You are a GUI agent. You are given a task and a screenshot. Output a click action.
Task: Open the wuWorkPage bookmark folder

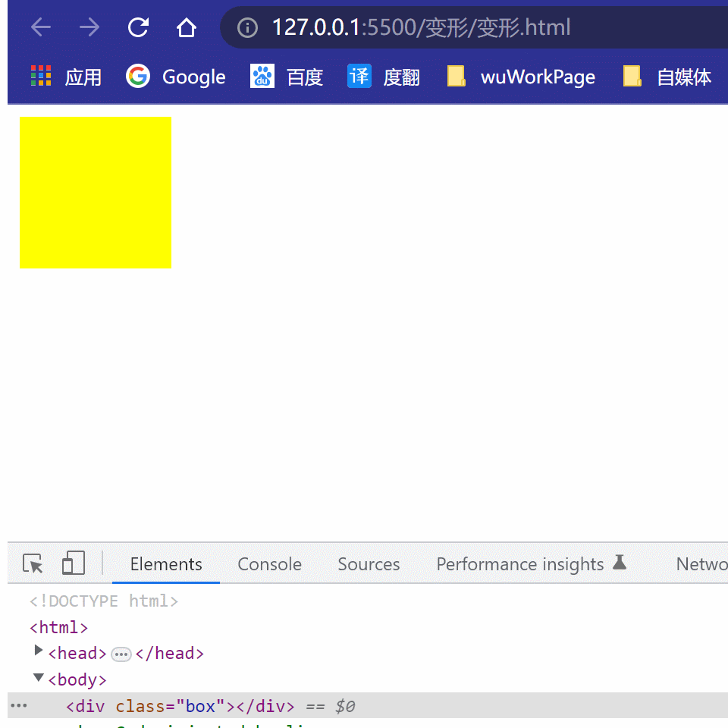(522, 77)
